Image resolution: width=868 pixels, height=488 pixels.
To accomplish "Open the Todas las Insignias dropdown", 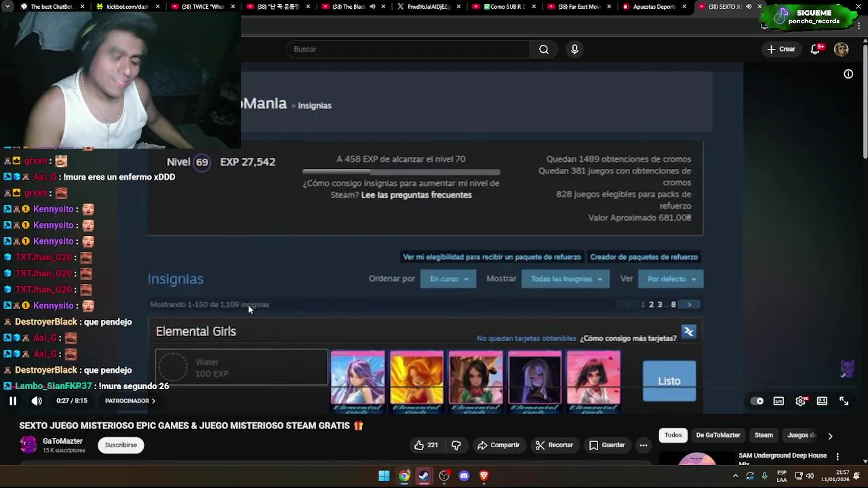I will (x=566, y=279).
